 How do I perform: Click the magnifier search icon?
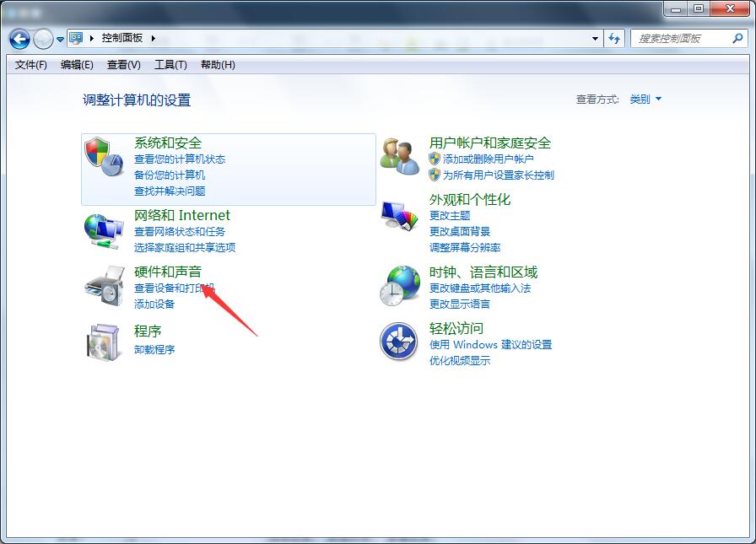(737, 38)
